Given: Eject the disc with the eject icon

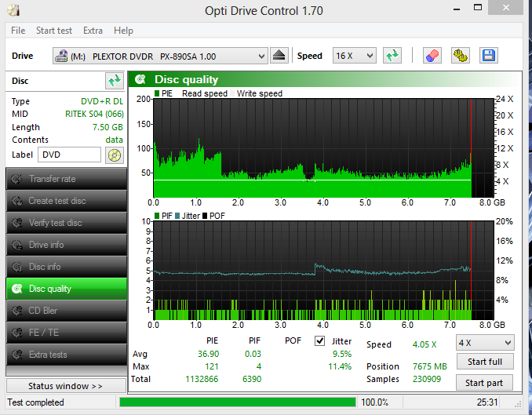Looking at the screenshot, I should tap(279, 56).
